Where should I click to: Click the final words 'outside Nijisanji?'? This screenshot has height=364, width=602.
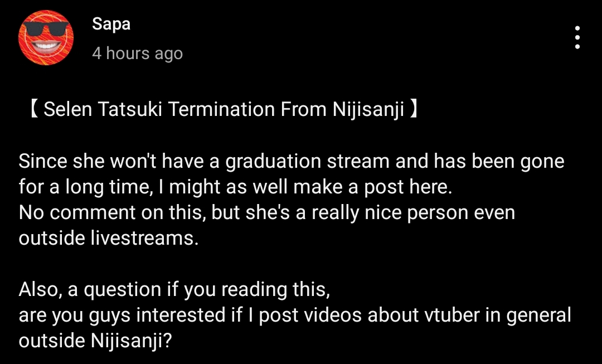click(95, 341)
